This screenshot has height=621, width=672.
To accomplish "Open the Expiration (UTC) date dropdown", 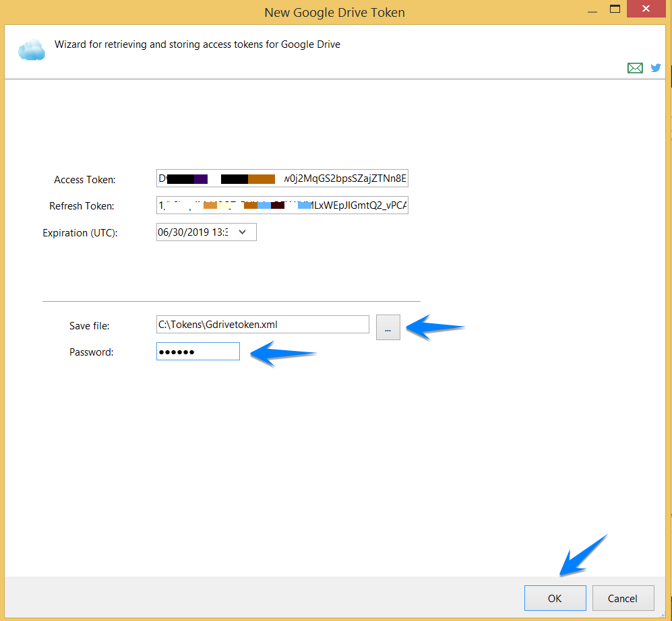I will click(x=243, y=232).
